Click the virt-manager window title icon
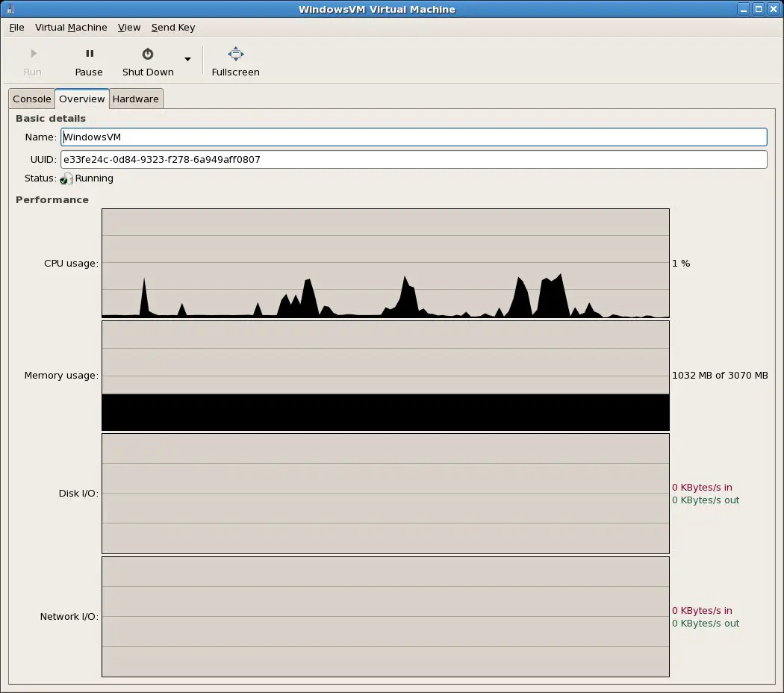The height and width of the screenshot is (693, 784). click(x=7, y=8)
